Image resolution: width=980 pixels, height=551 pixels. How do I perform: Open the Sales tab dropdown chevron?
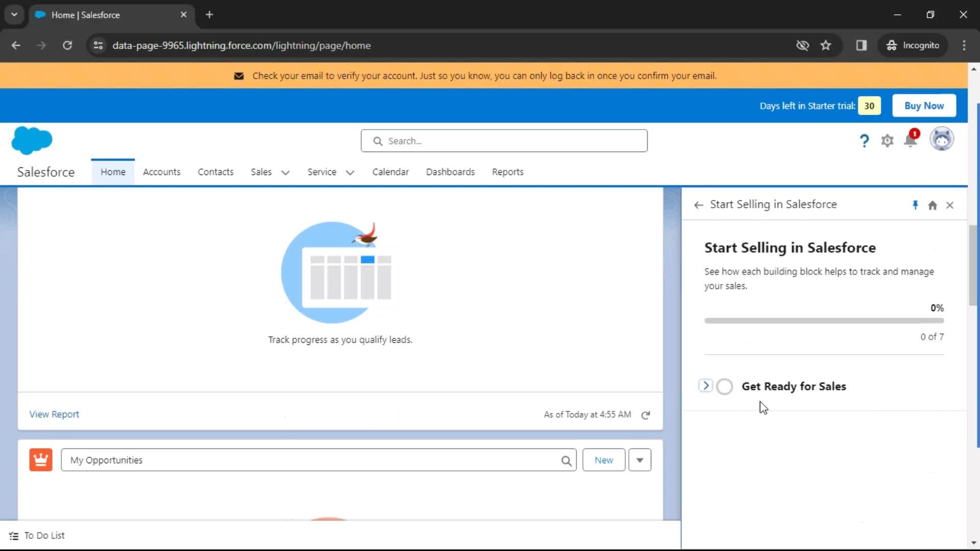point(285,172)
